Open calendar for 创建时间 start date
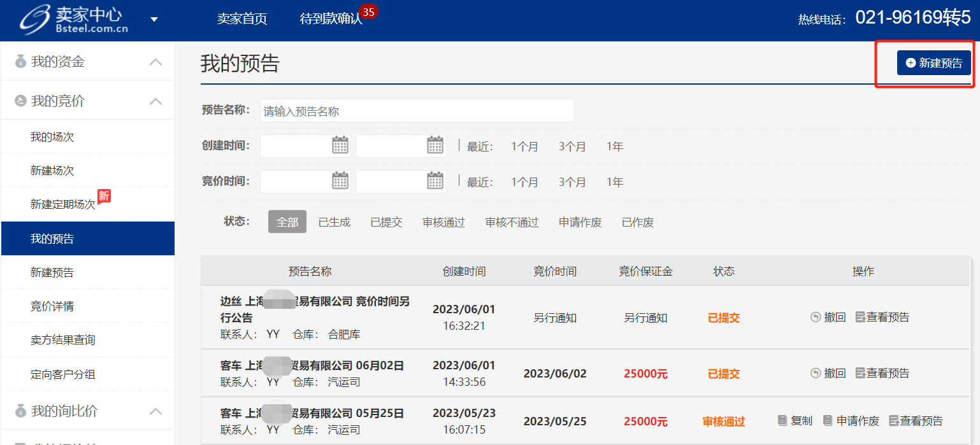 click(x=341, y=146)
